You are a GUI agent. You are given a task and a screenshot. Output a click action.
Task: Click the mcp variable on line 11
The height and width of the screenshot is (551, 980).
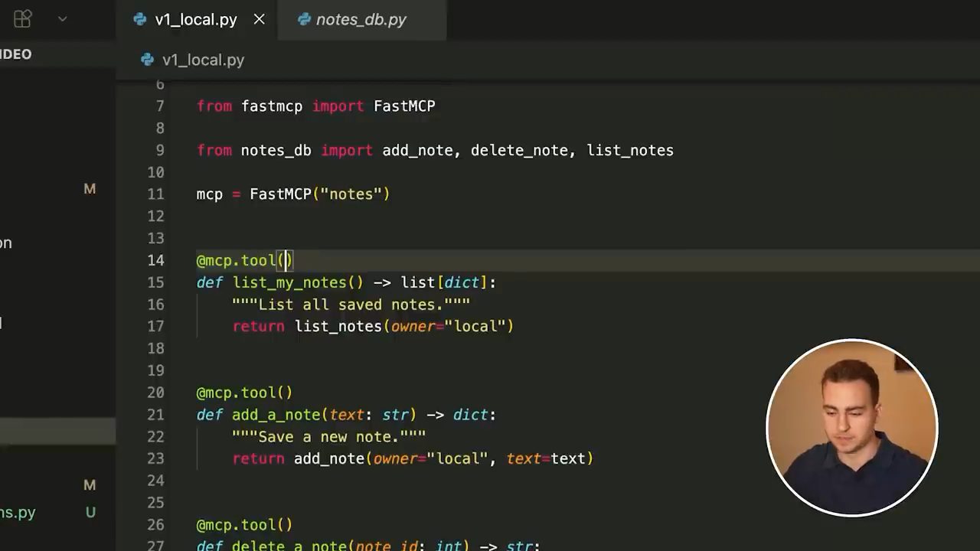pyautogui.click(x=210, y=194)
